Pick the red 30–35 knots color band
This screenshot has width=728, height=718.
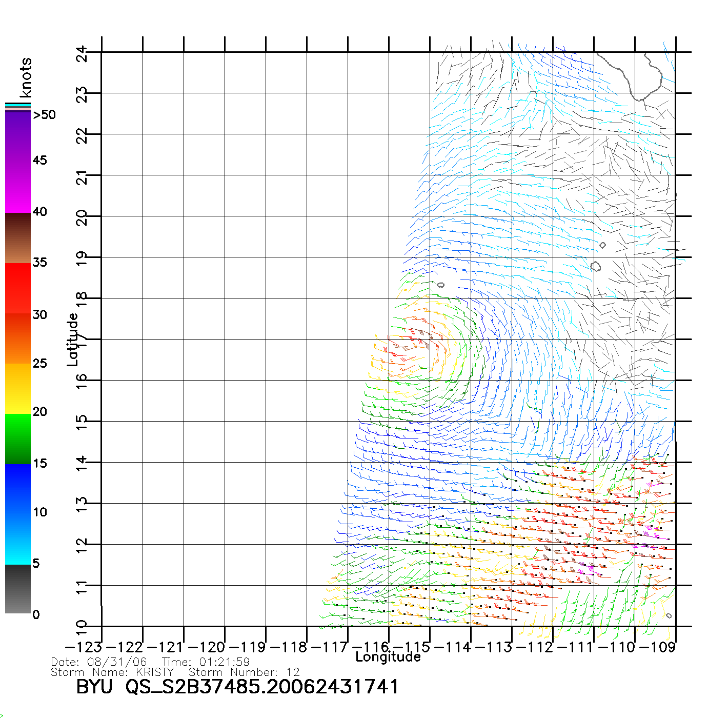tap(18, 288)
